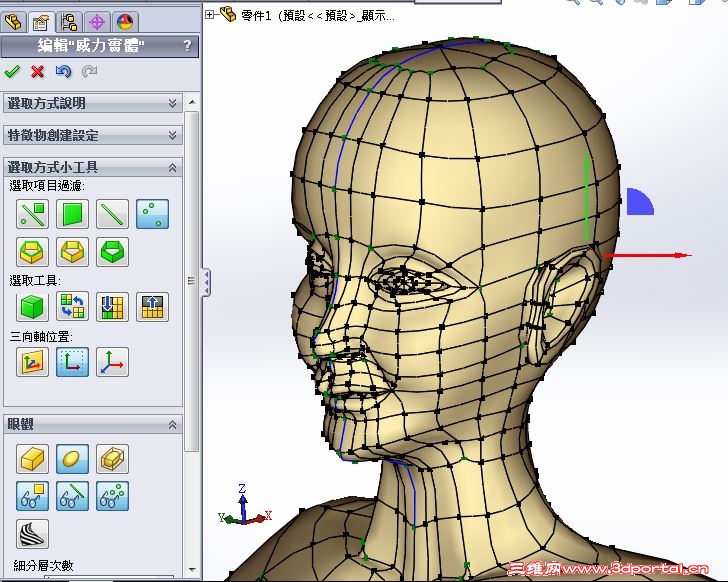The height and width of the screenshot is (582, 728).
Task: Toggle show faces glasses icon
Action: [32, 496]
